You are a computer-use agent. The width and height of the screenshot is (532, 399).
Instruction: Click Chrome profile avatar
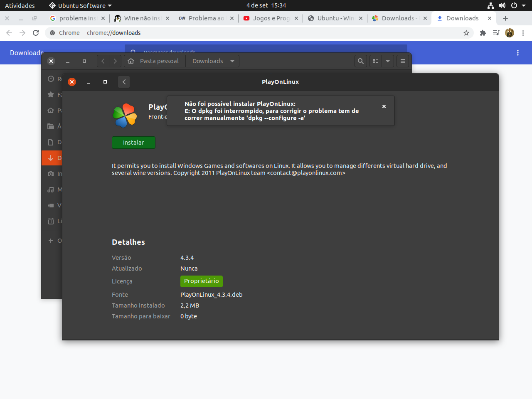coord(510,33)
